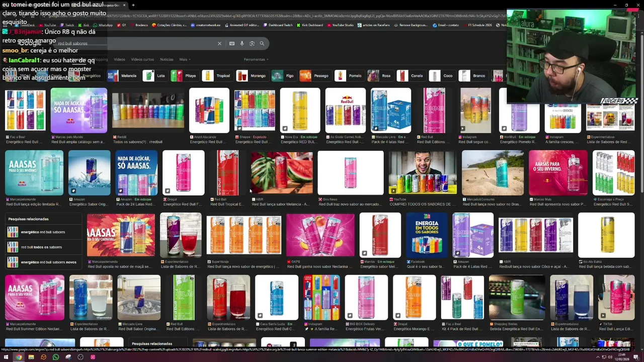
Task: Open the on-screen keyboard icon in search bar
Action: (232, 44)
